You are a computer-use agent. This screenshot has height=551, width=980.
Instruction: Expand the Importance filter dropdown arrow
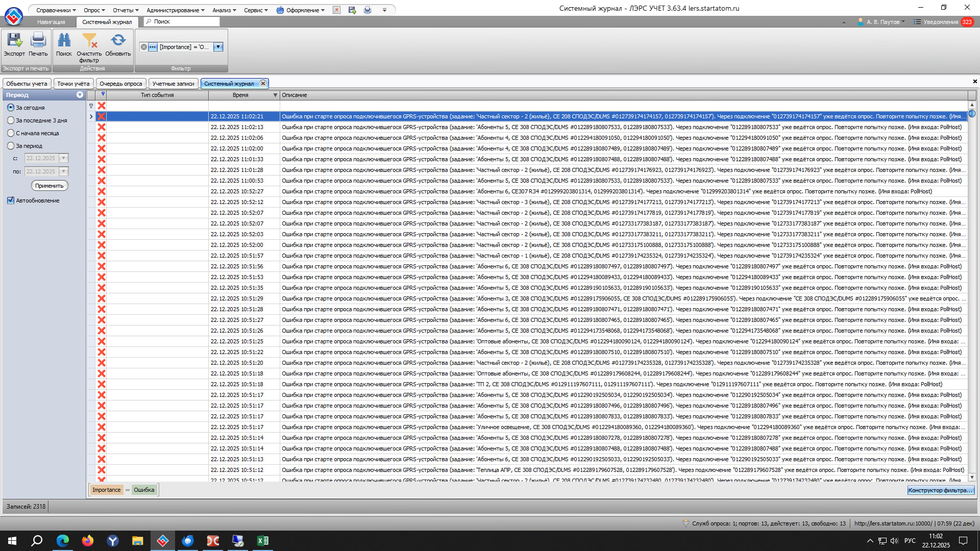pos(218,47)
